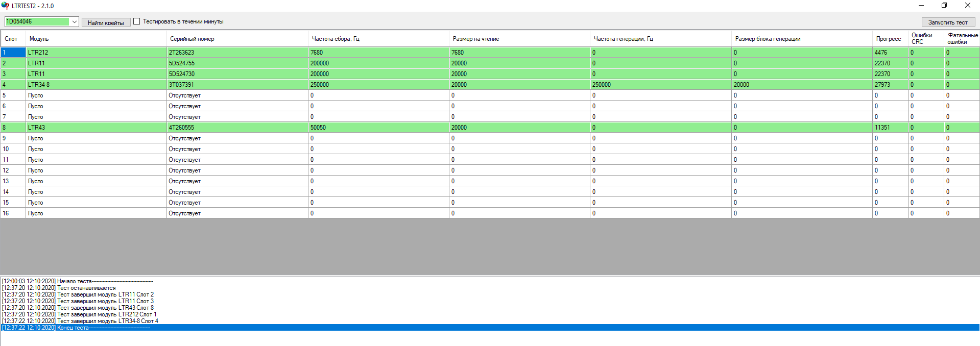Select serial number 5D524755 cell

[237, 63]
